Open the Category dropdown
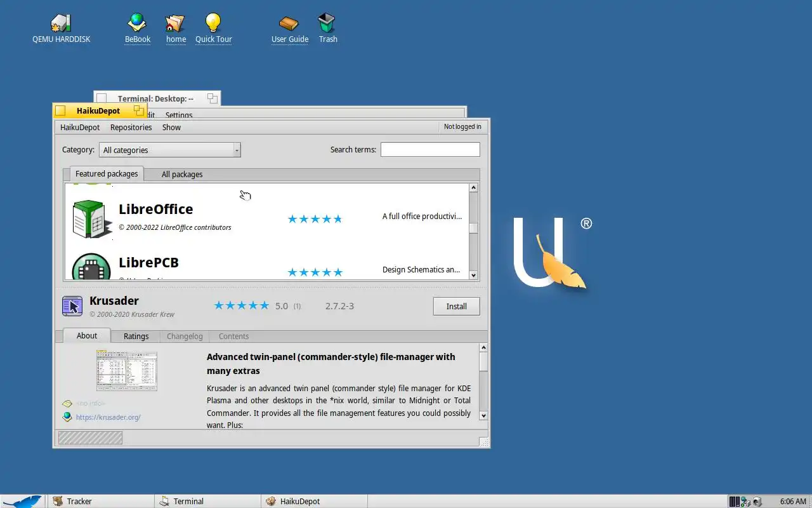Viewport: 812px width, 508px height. point(170,150)
